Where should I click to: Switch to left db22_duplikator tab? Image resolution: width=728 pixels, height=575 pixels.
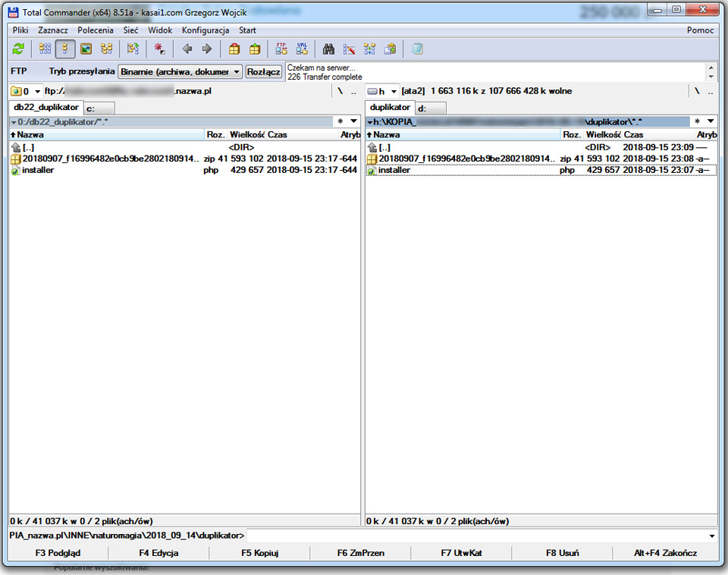click(x=46, y=107)
